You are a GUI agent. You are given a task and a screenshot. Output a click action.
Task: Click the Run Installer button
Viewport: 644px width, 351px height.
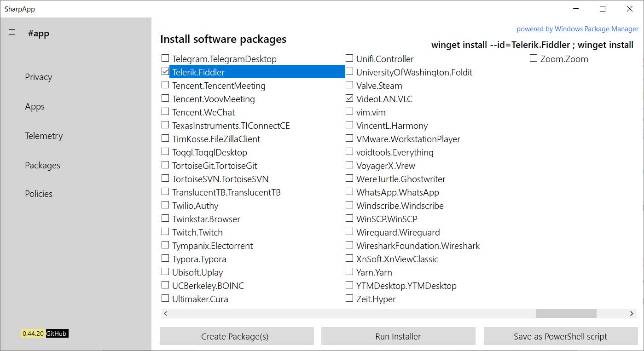(x=398, y=336)
